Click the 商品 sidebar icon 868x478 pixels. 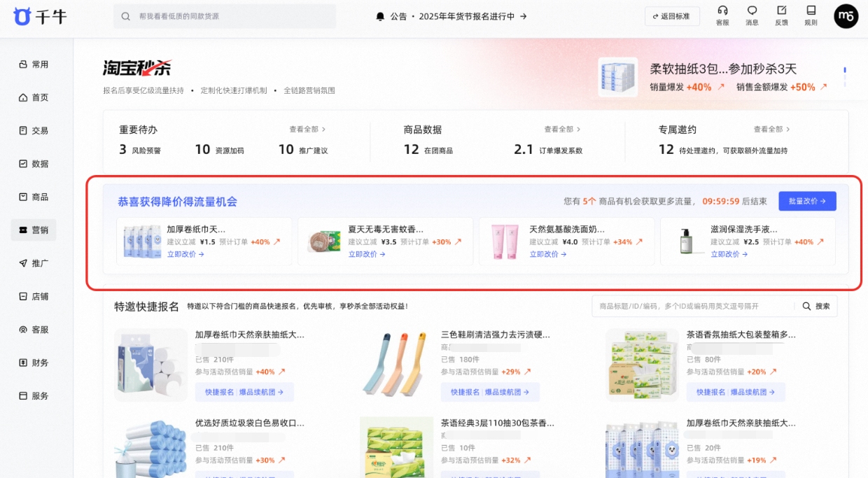pyautogui.click(x=23, y=197)
